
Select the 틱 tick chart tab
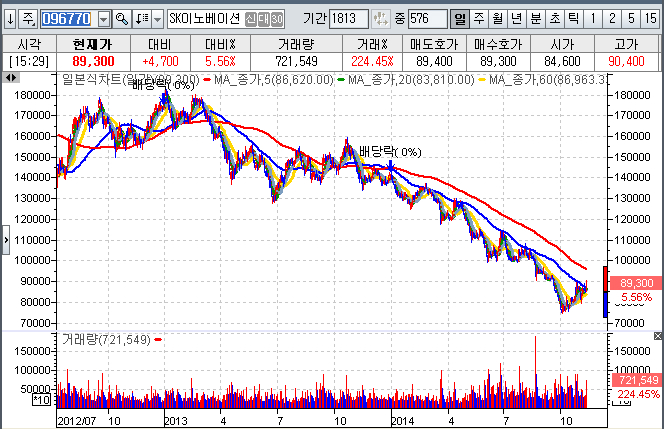coord(571,19)
